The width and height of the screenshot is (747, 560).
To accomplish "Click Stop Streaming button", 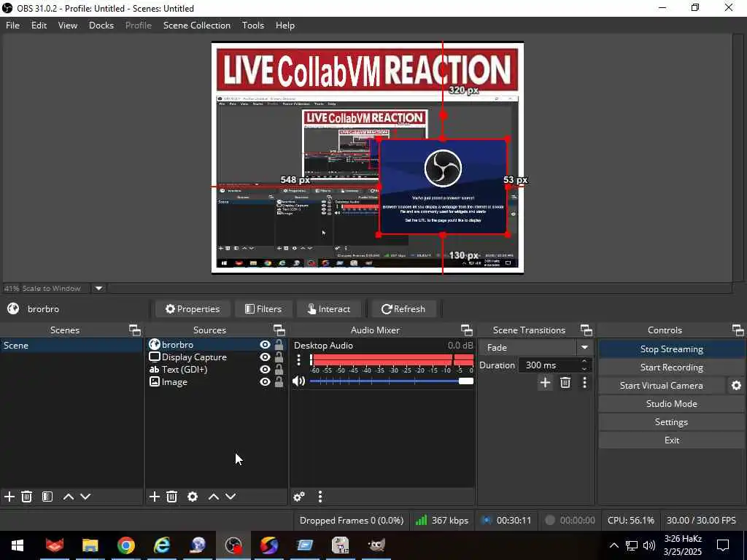I will 671,349.
